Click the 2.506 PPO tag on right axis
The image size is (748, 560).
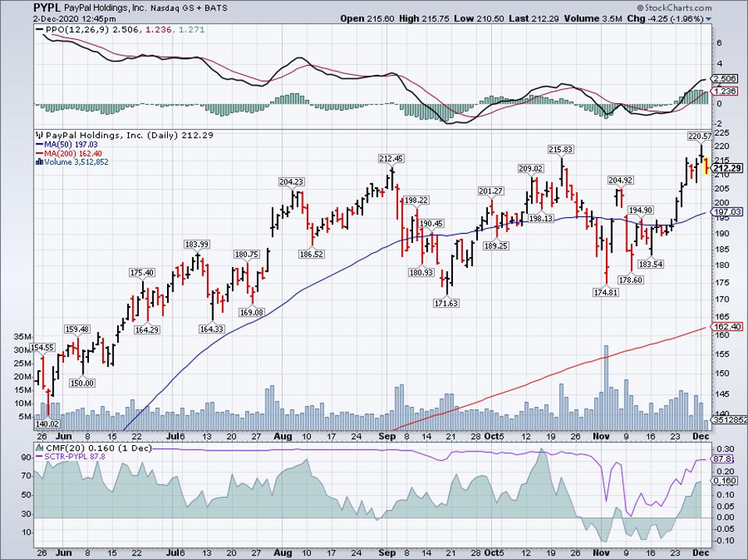coord(725,79)
